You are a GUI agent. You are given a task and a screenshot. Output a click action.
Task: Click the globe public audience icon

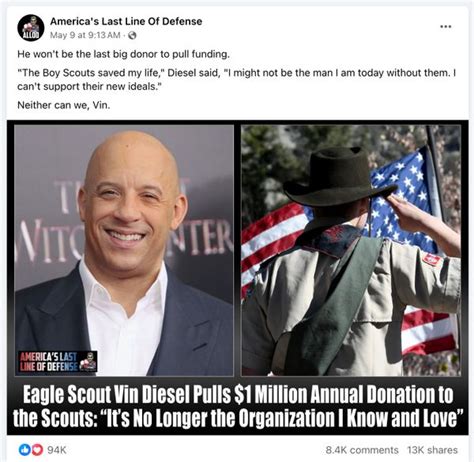pos(132,35)
